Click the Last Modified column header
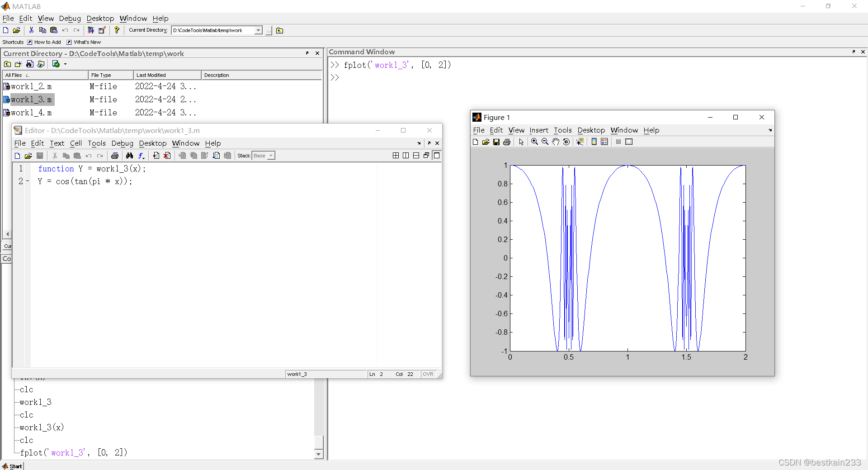The height and width of the screenshot is (470, 868). coord(167,75)
